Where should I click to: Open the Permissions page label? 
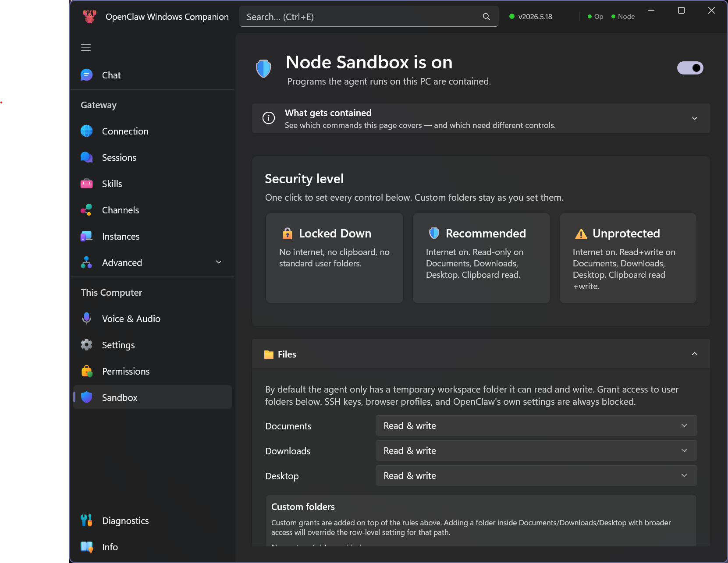click(126, 371)
